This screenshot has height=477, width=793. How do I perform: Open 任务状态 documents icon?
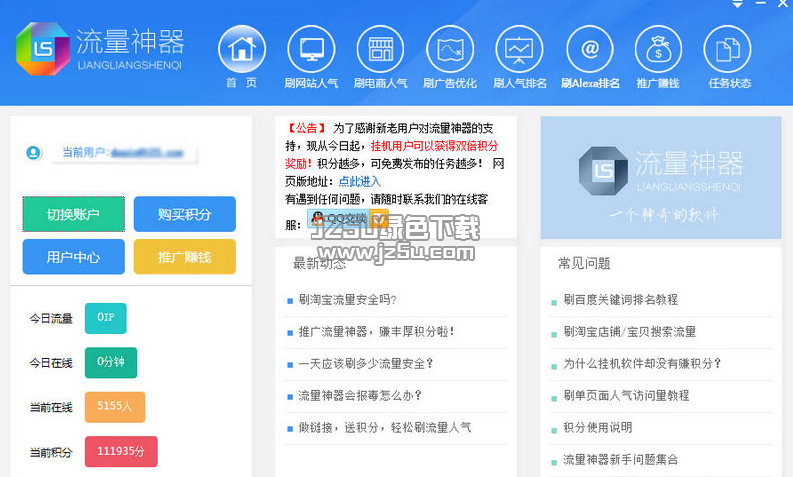point(727,49)
